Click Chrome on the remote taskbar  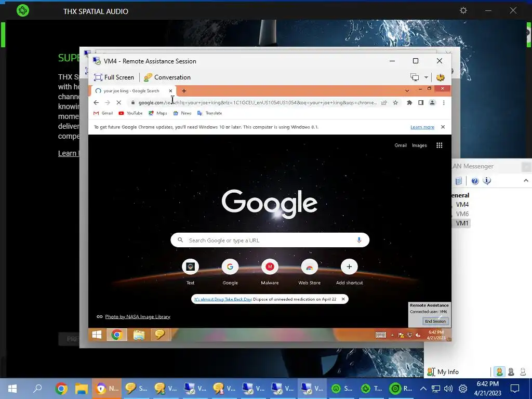[117, 335]
